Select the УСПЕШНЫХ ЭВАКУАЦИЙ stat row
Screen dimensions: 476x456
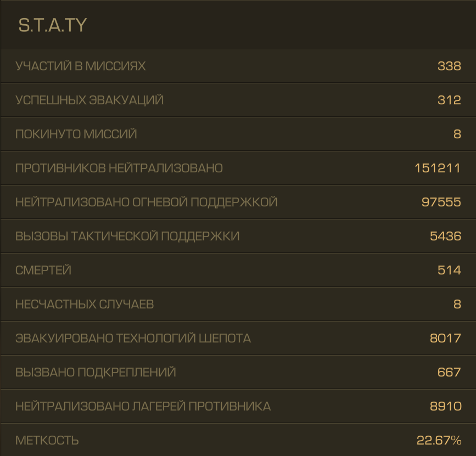tap(238, 100)
